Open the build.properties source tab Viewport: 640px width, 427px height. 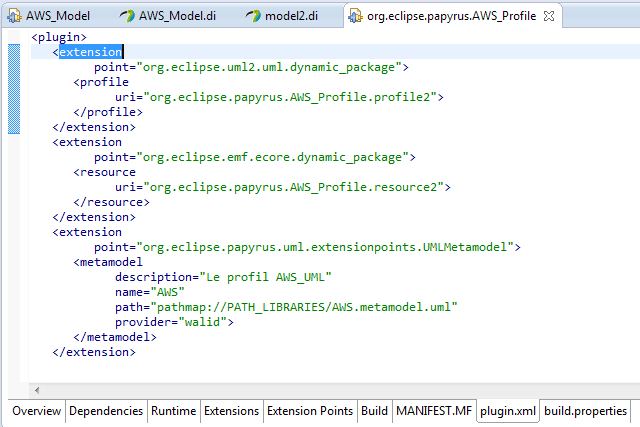click(x=585, y=411)
